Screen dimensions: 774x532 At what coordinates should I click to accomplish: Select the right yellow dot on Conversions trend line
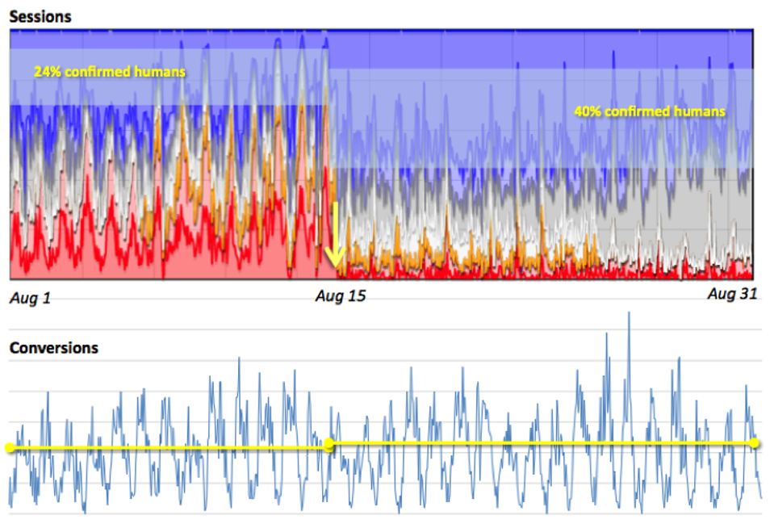click(x=754, y=442)
